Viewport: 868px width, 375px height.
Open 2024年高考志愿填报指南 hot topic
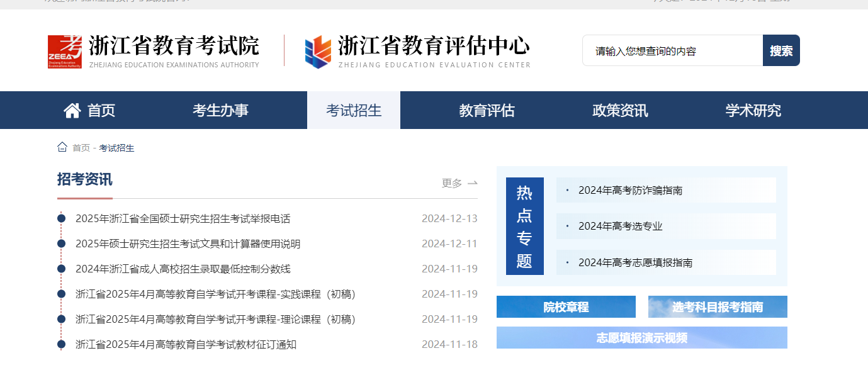click(x=635, y=262)
